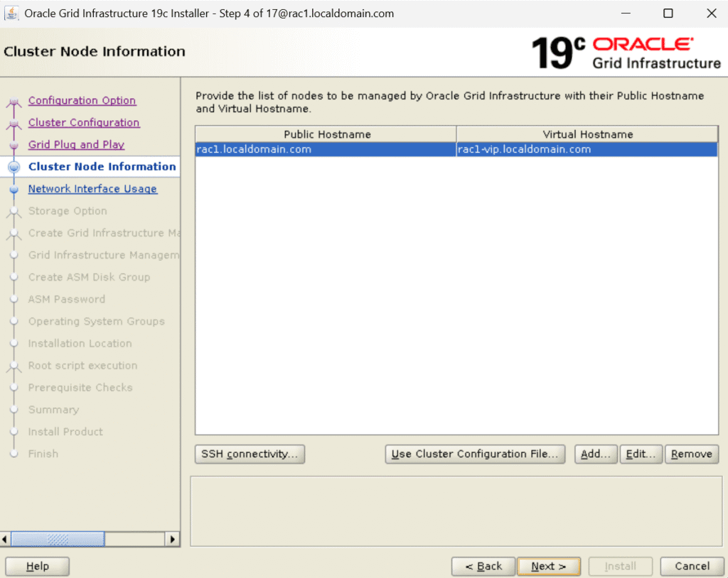Click the Configuration Option step link

pos(82,101)
